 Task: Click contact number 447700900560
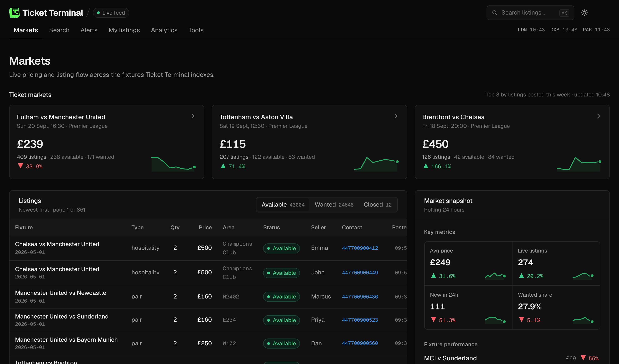coord(360,343)
